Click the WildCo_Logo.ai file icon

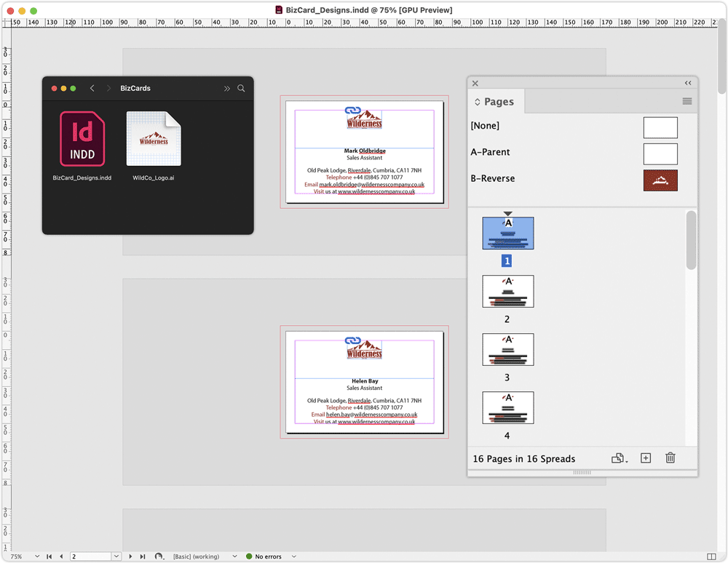click(x=154, y=139)
